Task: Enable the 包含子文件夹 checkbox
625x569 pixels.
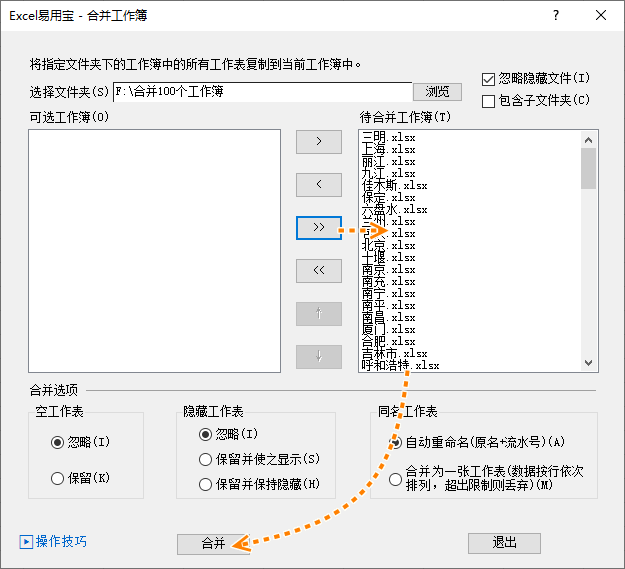Action: pyautogui.click(x=488, y=101)
